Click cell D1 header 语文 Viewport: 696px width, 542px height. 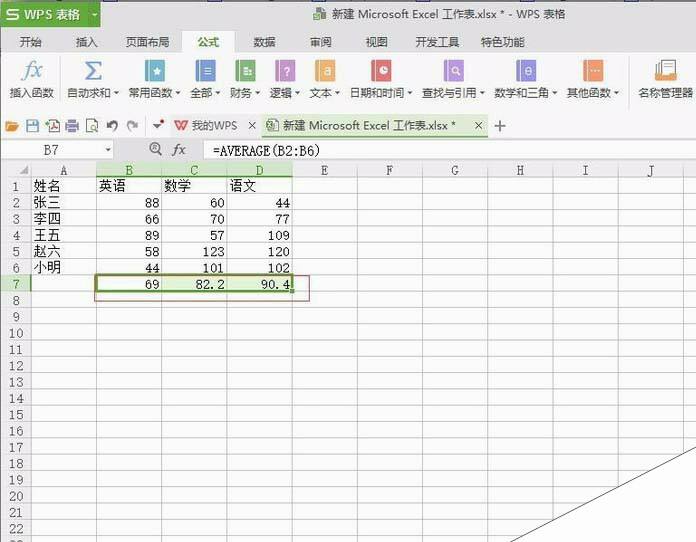[259, 186]
